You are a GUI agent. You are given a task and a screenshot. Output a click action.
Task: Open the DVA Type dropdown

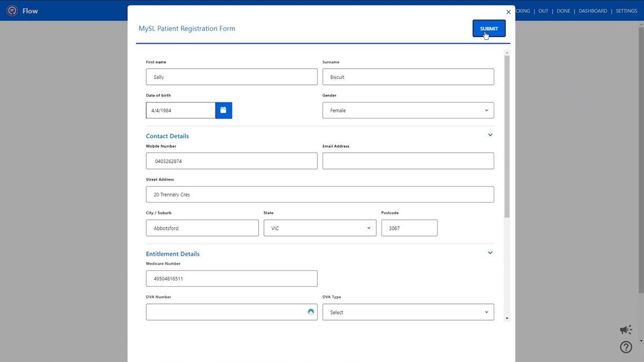click(x=408, y=312)
